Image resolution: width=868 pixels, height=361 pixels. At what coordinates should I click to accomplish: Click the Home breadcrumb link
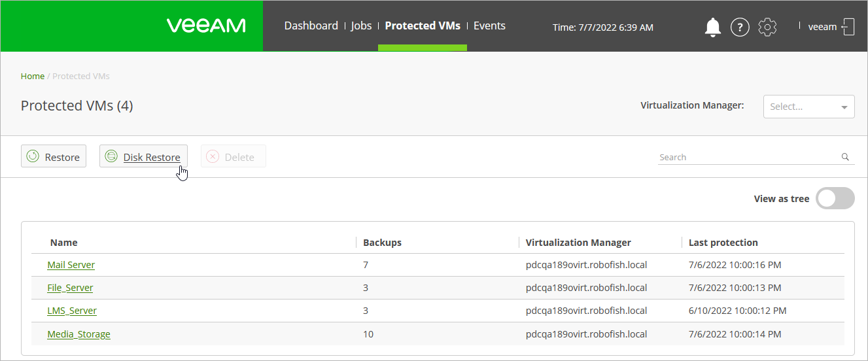click(x=33, y=76)
